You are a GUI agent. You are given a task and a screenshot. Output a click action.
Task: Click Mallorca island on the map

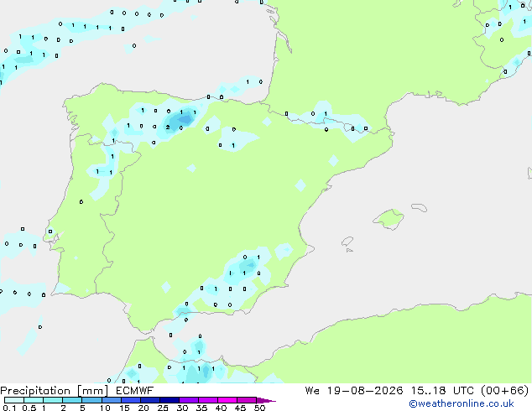point(389,219)
